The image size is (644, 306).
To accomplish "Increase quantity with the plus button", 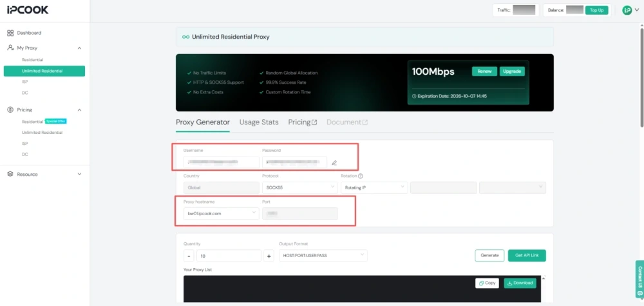I will 269,256.
